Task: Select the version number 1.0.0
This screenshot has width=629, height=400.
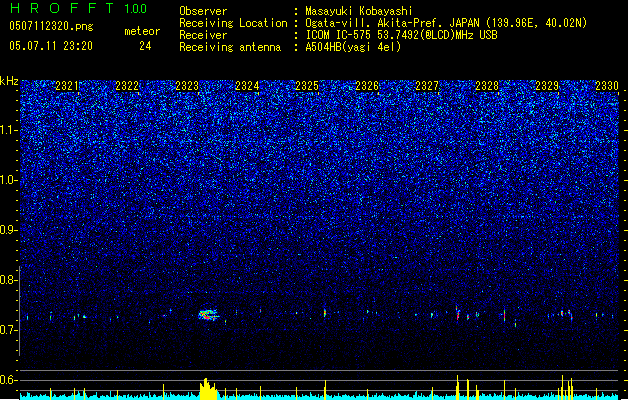Action: coord(136,9)
